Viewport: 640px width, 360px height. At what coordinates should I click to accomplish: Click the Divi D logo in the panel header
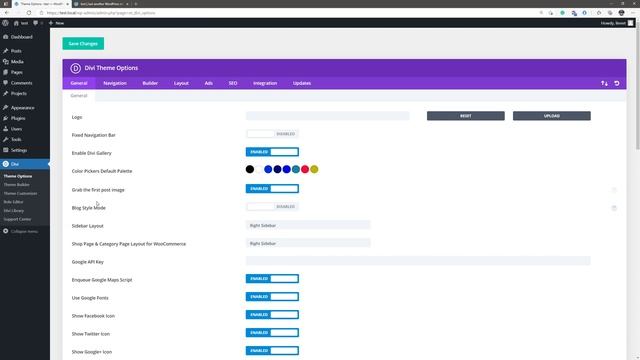click(76, 68)
